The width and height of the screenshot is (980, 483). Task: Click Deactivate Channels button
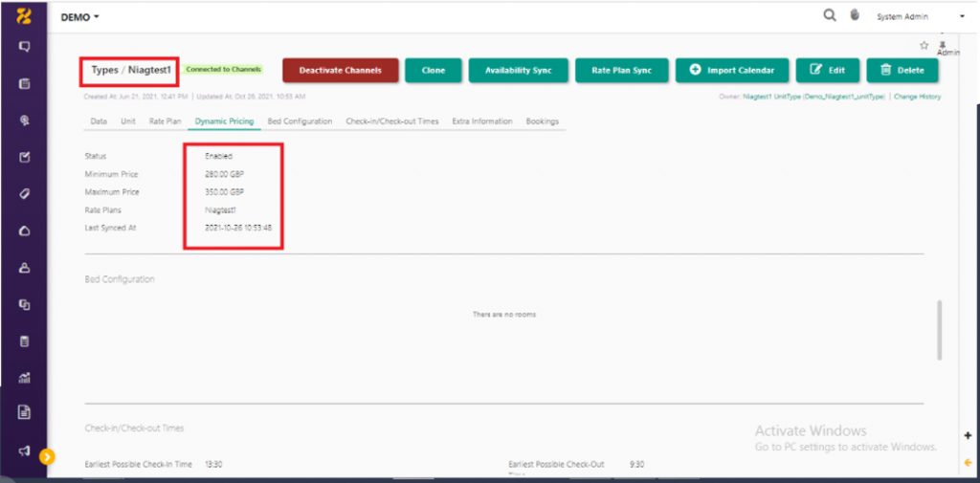click(341, 71)
